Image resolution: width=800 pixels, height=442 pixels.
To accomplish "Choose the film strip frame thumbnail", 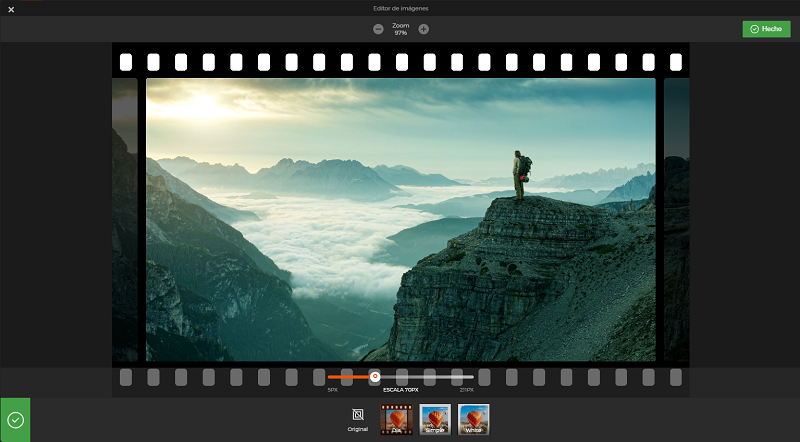I will 396,420.
